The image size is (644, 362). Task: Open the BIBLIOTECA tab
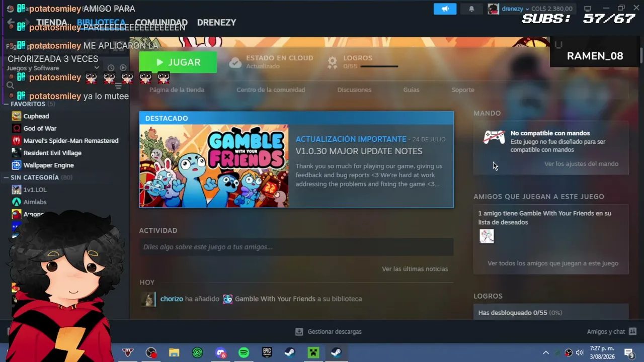[x=101, y=23]
